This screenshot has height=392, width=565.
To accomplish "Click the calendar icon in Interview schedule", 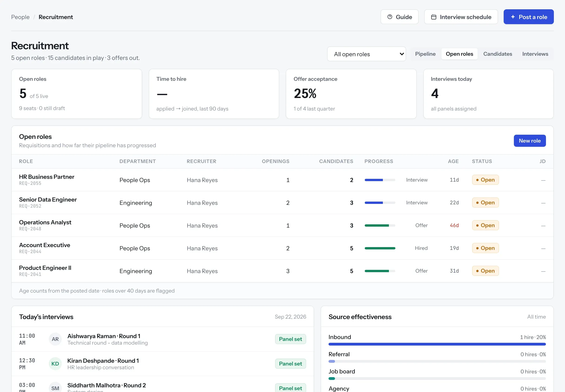I will click(x=434, y=17).
